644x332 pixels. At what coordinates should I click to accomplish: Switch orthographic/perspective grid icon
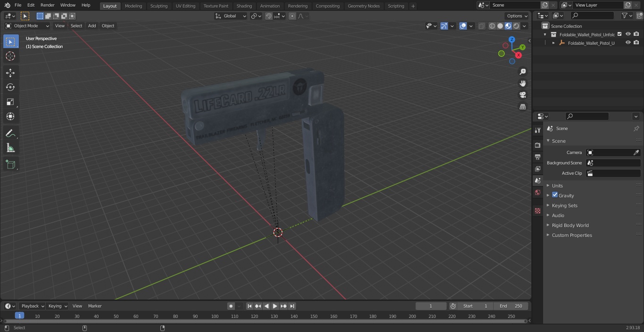pos(523,107)
